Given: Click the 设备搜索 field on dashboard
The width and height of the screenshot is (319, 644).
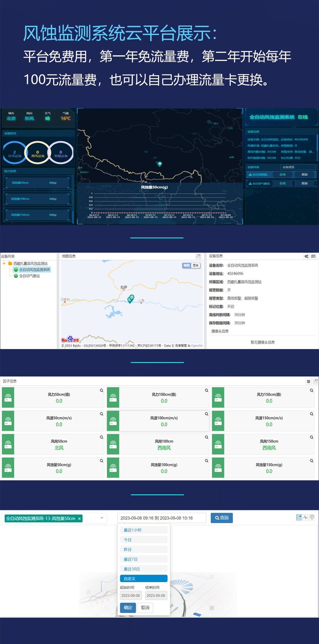Looking at the screenshot, I should click(x=297, y=167).
